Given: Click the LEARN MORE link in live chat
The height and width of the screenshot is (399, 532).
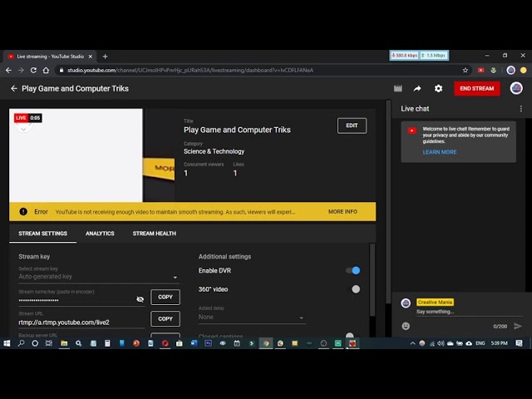Looking at the screenshot, I should (440, 152).
